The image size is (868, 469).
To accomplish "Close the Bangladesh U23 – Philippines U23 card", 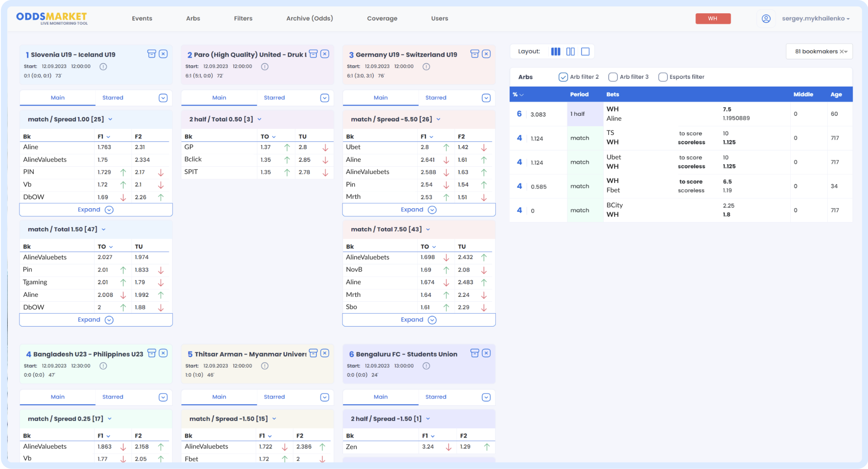I will click(x=163, y=353).
